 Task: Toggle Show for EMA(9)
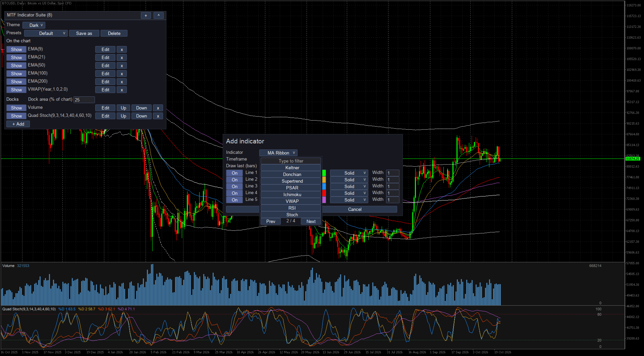[x=16, y=50]
